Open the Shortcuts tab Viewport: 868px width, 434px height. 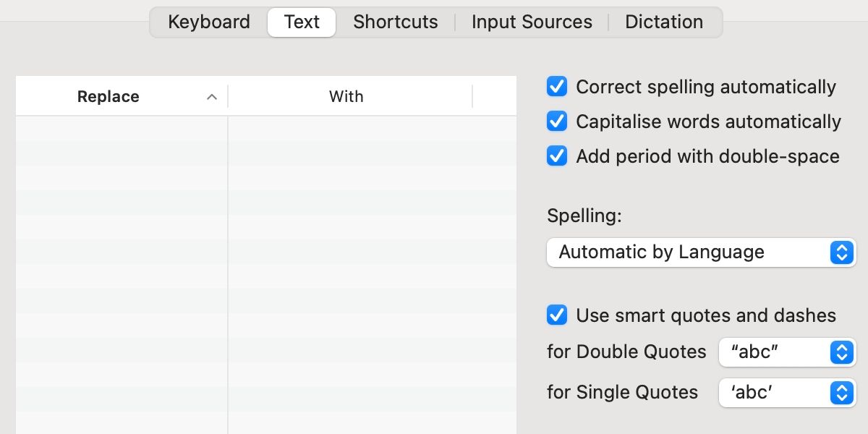click(395, 22)
